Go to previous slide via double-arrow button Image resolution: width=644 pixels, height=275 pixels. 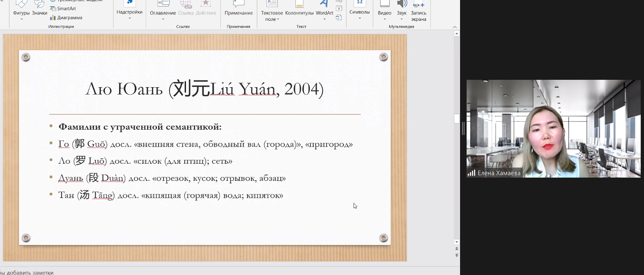point(457,248)
